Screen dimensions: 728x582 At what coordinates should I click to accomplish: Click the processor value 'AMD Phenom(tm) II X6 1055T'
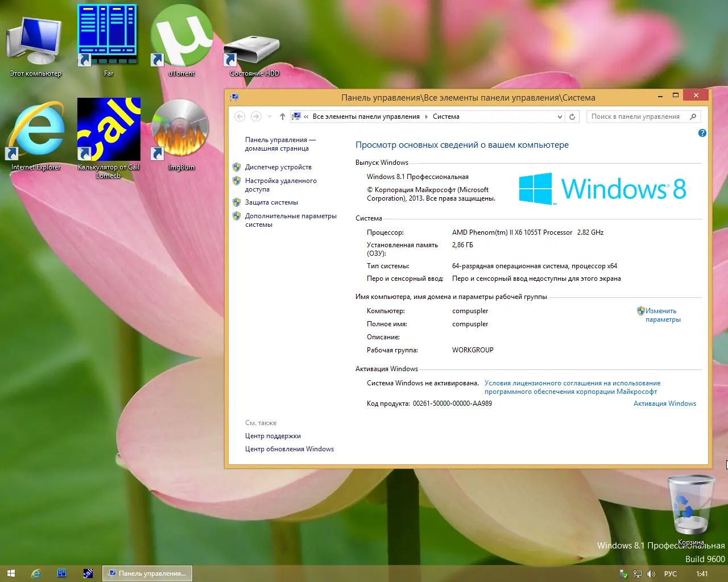coord(512,232)
